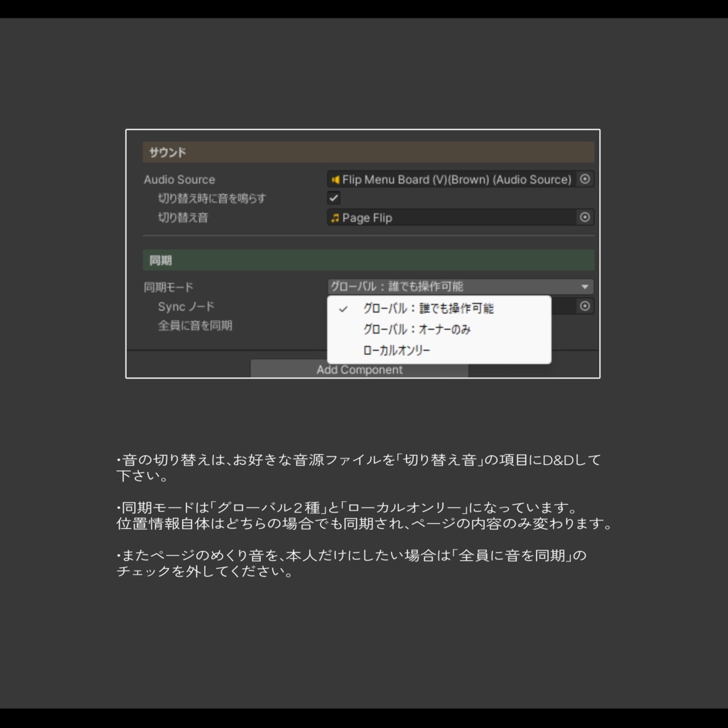Viewport: 728px width, 728px height.
Task: Open the 同期モード dropdown
Action: click(460, 287)
